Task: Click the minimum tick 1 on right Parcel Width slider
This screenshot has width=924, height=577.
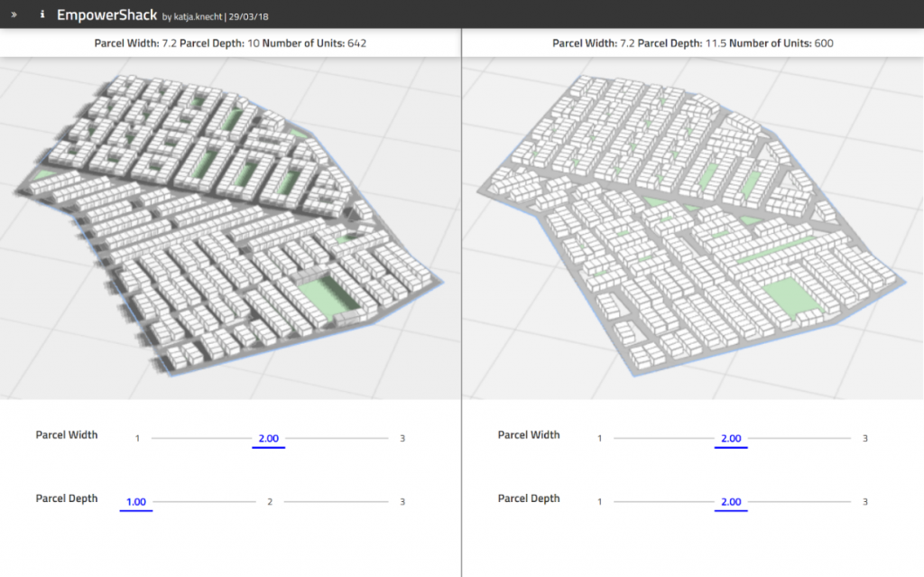Action: 599,438
